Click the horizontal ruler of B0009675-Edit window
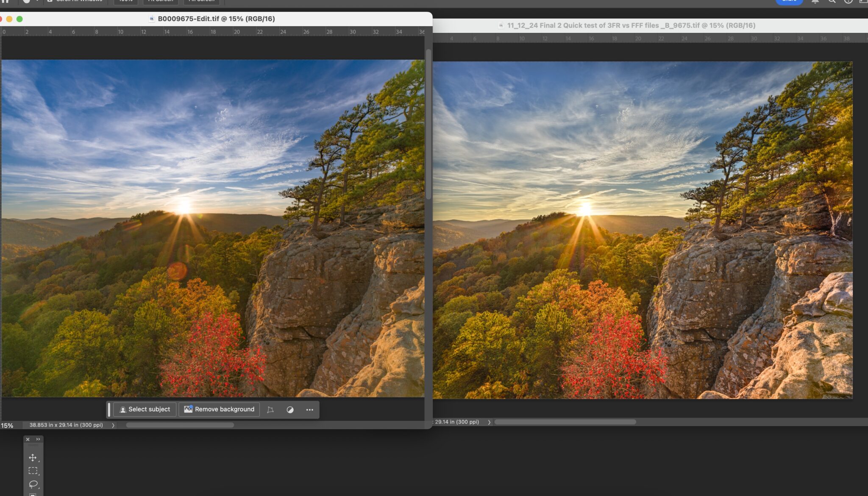 click(x=213, y=32)
